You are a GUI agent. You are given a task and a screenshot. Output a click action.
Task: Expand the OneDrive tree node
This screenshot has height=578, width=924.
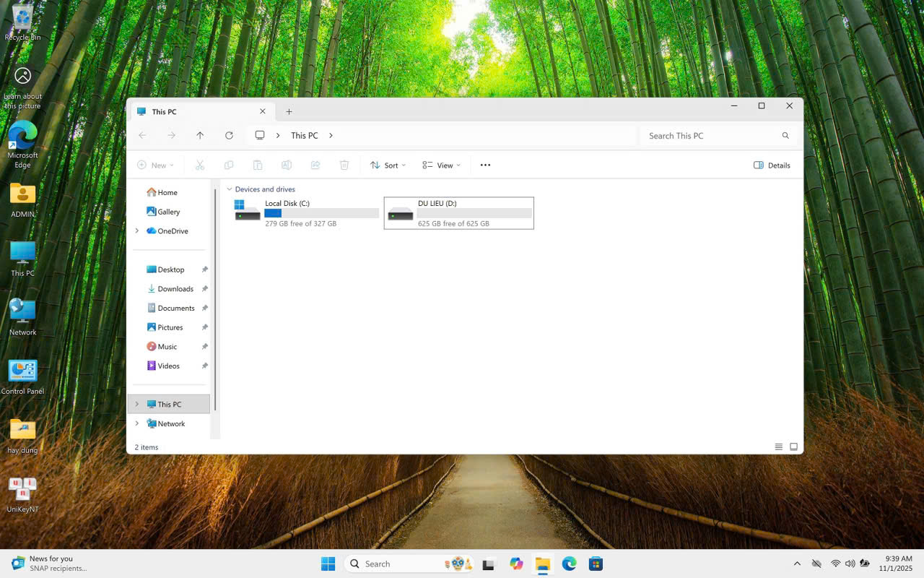tap(137, 231)
